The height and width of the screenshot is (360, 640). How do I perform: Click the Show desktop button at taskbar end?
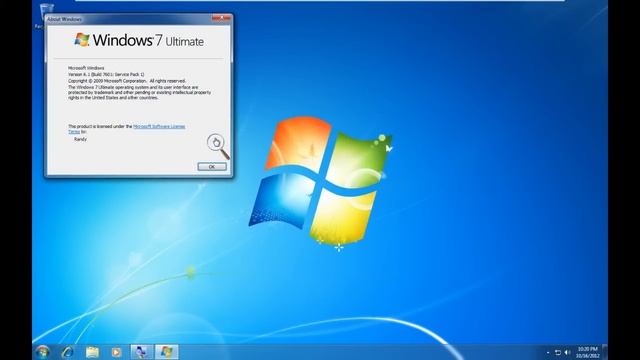[605, 352]
